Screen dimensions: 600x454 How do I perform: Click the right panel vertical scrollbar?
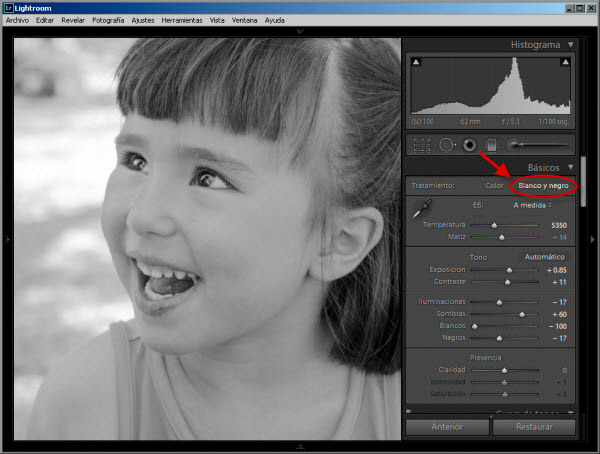tap(583, 181)
